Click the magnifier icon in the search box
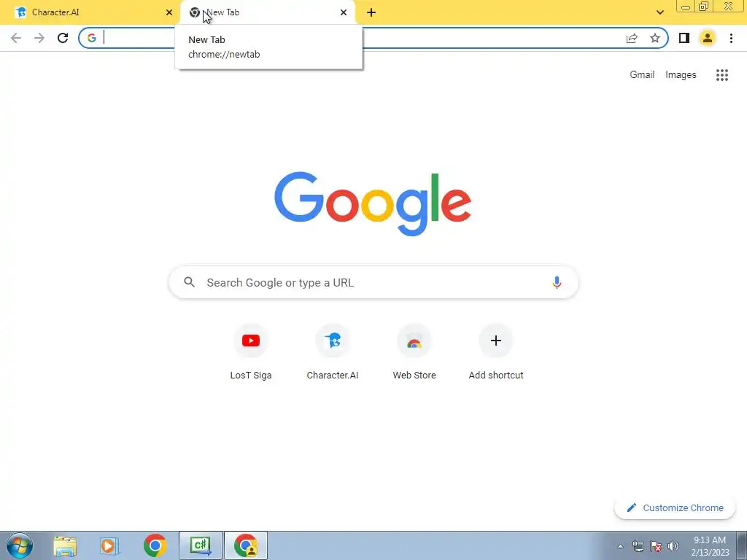747x560 pixels. (189, 282)
